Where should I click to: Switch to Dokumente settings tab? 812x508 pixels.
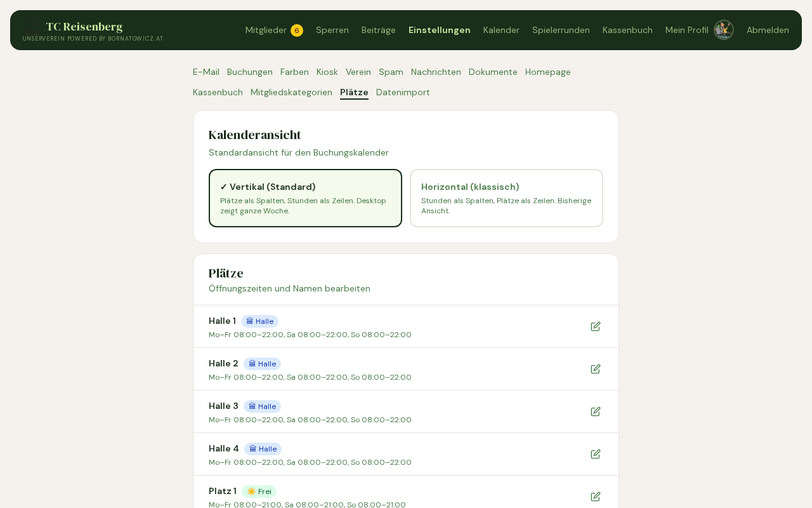(x=493, y=72)
